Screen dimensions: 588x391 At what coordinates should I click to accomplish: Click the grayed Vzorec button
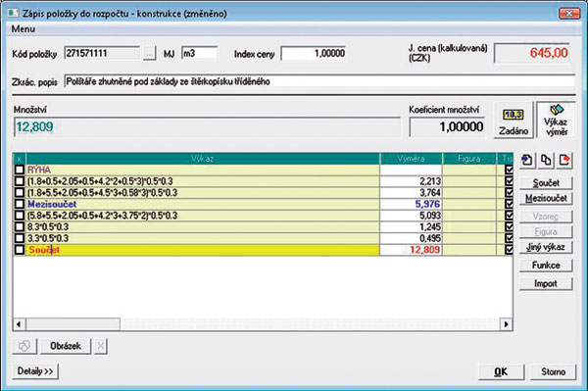(546, 217)
